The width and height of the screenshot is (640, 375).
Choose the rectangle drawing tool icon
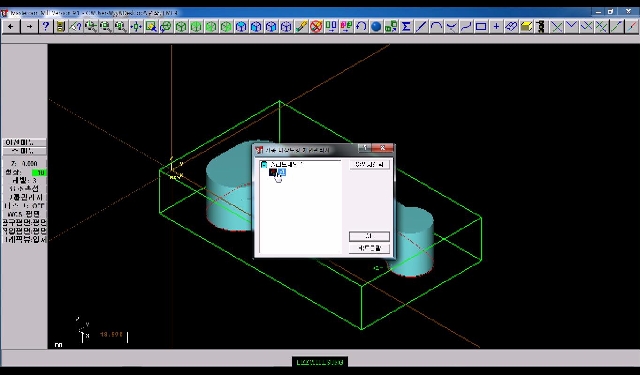coord(481,27)
